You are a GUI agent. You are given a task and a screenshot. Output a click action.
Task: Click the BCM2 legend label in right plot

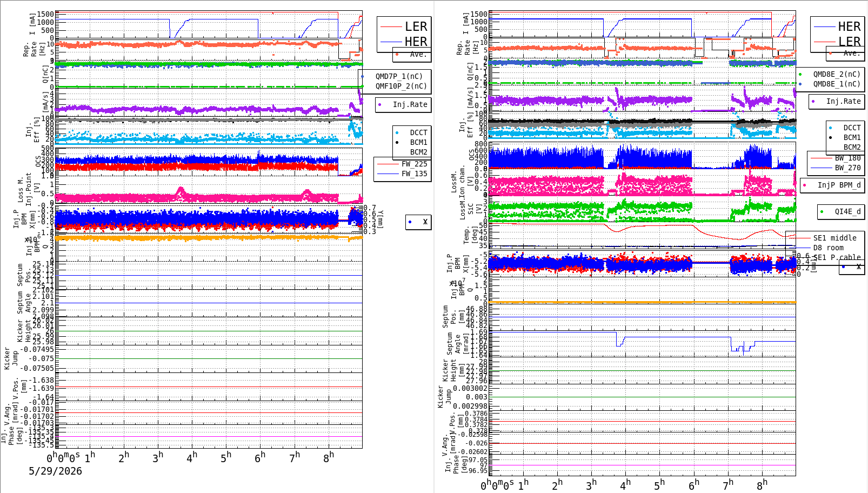(852, 147)
